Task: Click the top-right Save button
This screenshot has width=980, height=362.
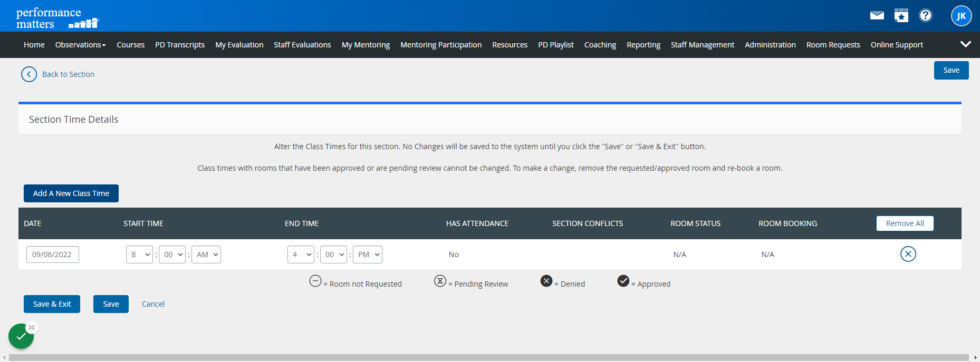Action: pyautogui.click(x=951, y=70)
